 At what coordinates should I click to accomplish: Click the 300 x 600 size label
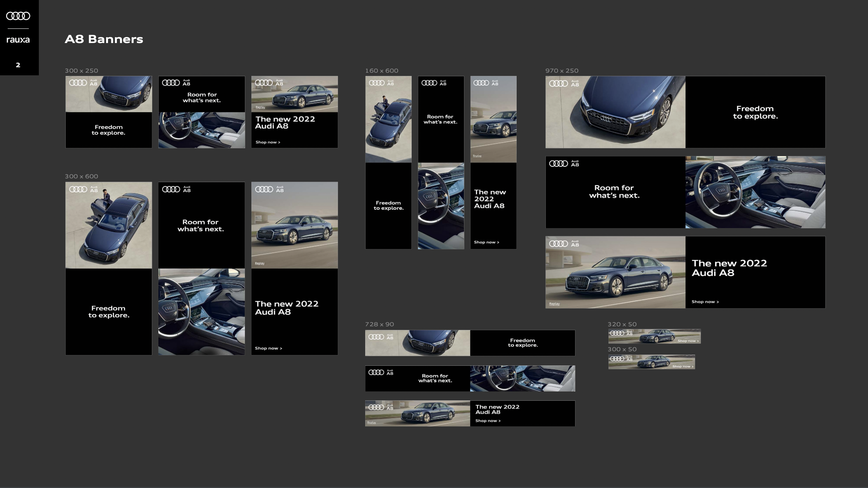pyautogui.click(x=81, y=176)
